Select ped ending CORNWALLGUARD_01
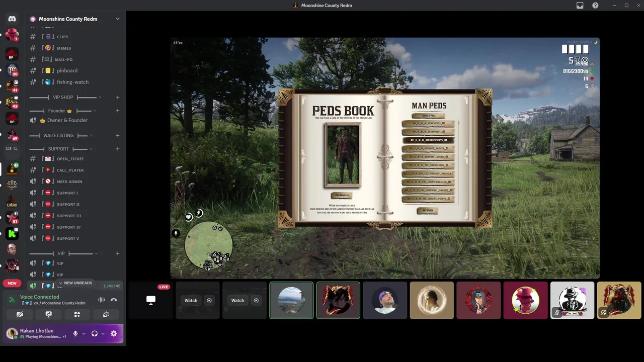The image size is (644, 362). (429, 182)
